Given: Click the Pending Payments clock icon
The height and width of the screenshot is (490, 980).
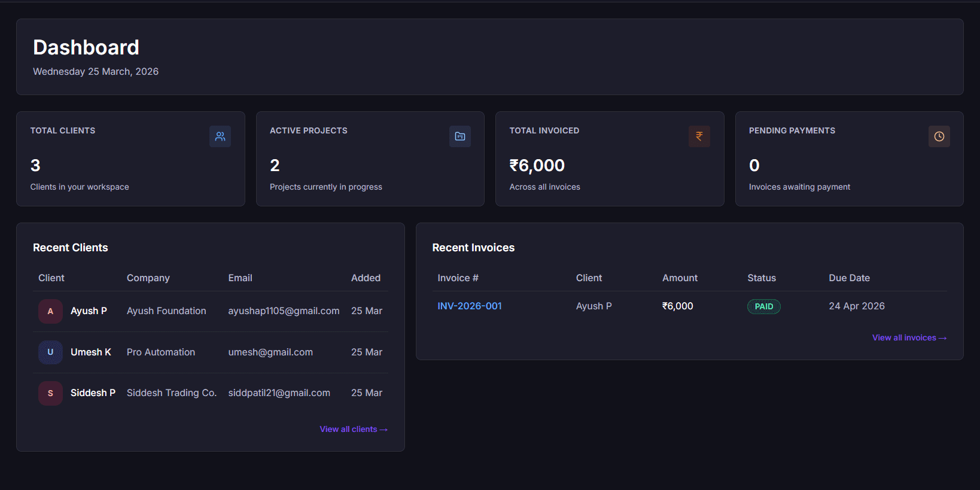Looking at the screenshot, I should click(939, 136).
